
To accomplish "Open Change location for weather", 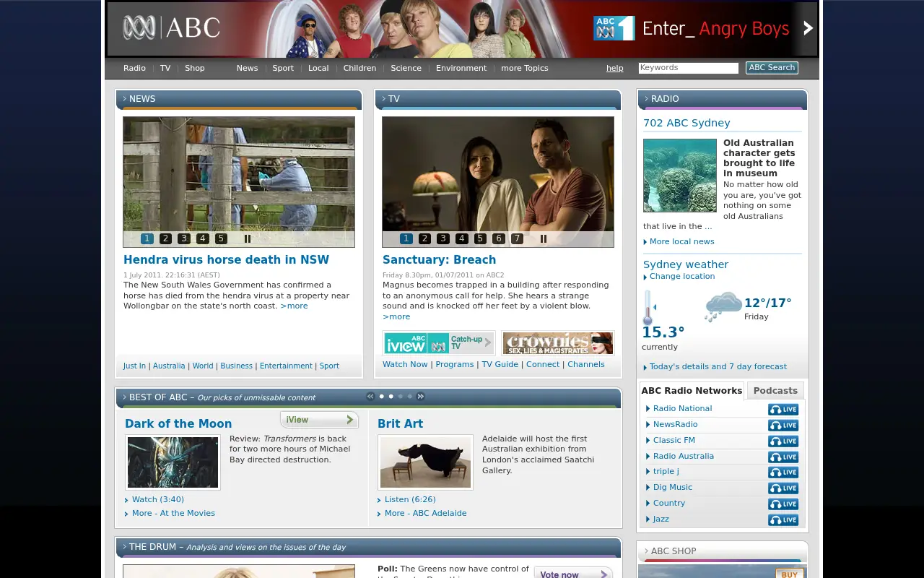I will tap(682, 277).
